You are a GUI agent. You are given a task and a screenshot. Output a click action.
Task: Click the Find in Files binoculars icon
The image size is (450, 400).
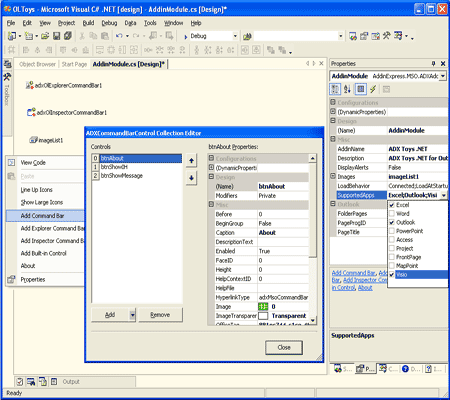point(247,36)
